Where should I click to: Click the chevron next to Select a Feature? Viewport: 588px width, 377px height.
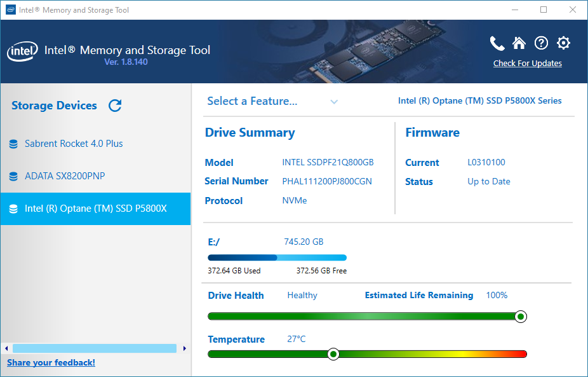coord(334,102)
